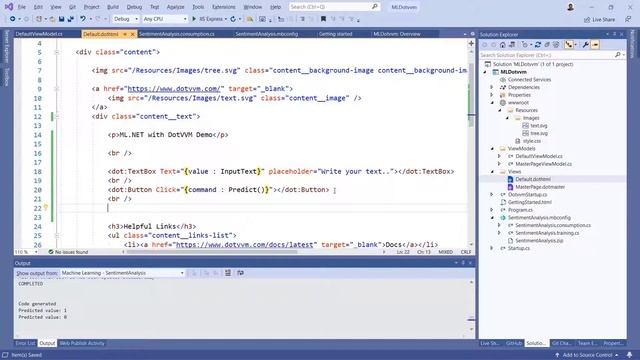Click the Home icon in Solution Explorer
This screenshot has height=360, width=640.
[502, 45]
